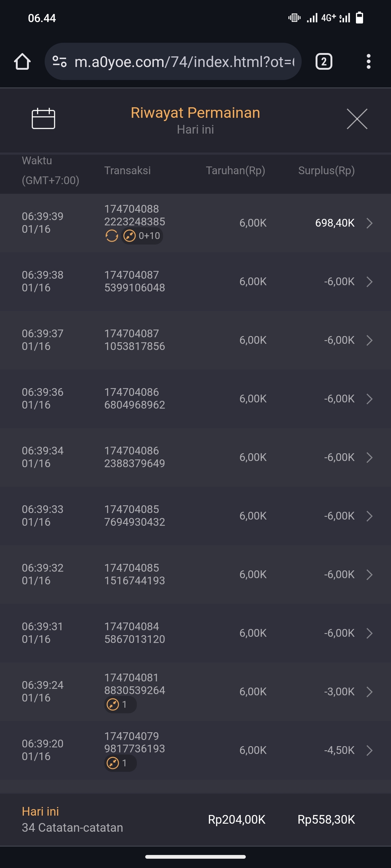The width and height of the screenshot is (391, 868).
Task: Close the Riwayat Permainan panel
Action: [x=357, y=119]
